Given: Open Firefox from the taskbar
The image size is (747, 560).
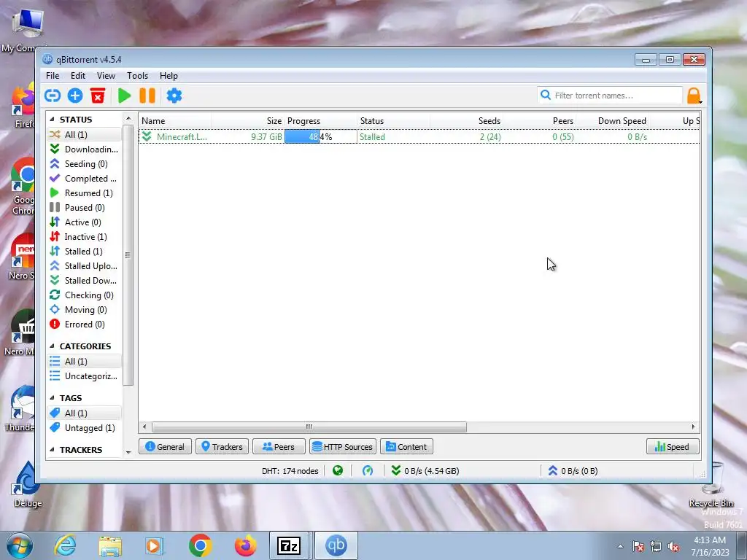Looking at the screenshot, I should [x=245, y=545].
